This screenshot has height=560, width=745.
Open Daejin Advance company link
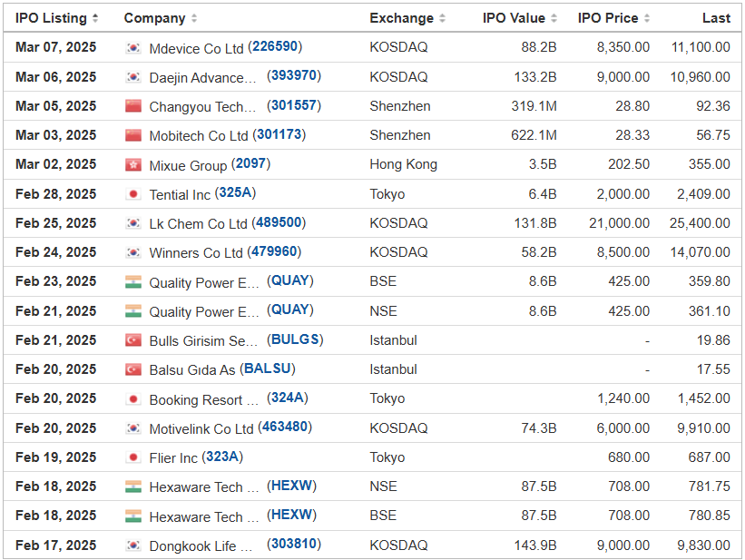(203, 78)
